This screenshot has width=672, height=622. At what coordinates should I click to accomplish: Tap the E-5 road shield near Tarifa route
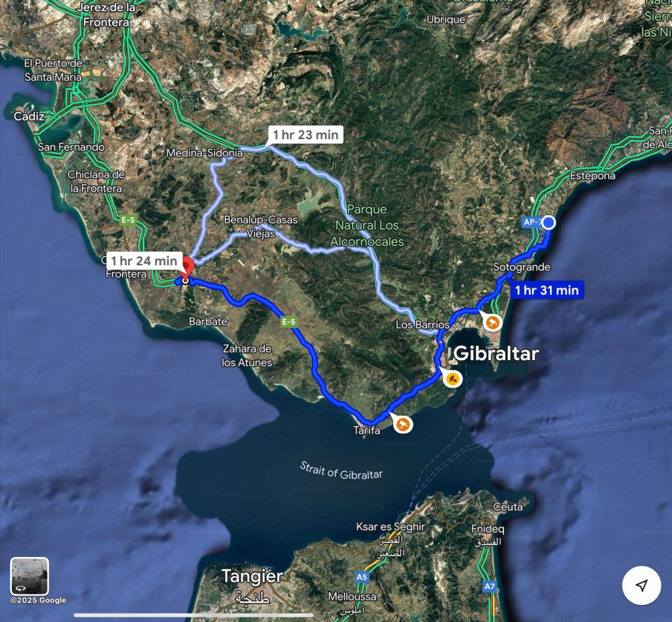tap(289, 321)
